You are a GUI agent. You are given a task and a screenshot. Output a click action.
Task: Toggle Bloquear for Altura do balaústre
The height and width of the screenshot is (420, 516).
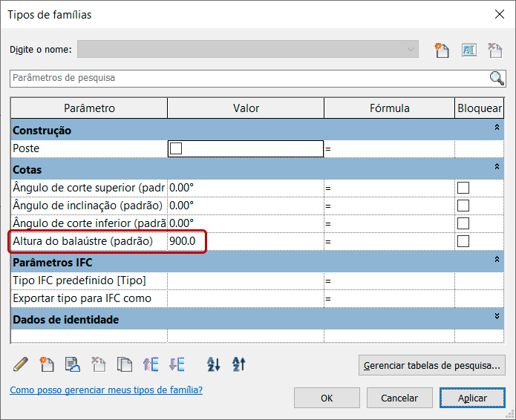tap(463, 241)
